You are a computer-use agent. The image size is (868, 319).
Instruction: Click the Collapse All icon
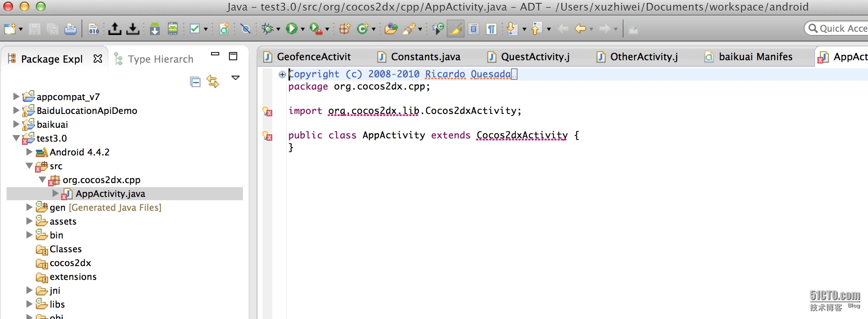click(x=196, y=82)
